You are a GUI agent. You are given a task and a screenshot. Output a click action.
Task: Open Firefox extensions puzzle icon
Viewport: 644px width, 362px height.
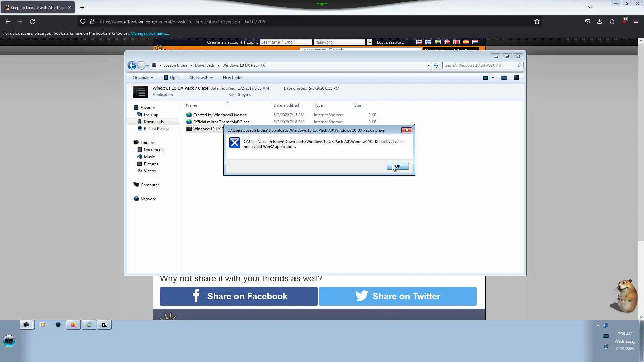(x=612, y=22)
